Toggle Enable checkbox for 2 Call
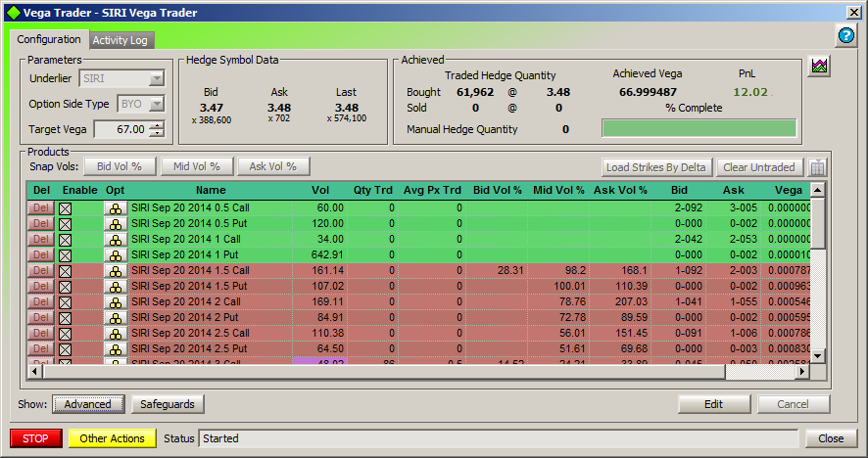Screen dimensions: 868x458 tap(66, 302)
